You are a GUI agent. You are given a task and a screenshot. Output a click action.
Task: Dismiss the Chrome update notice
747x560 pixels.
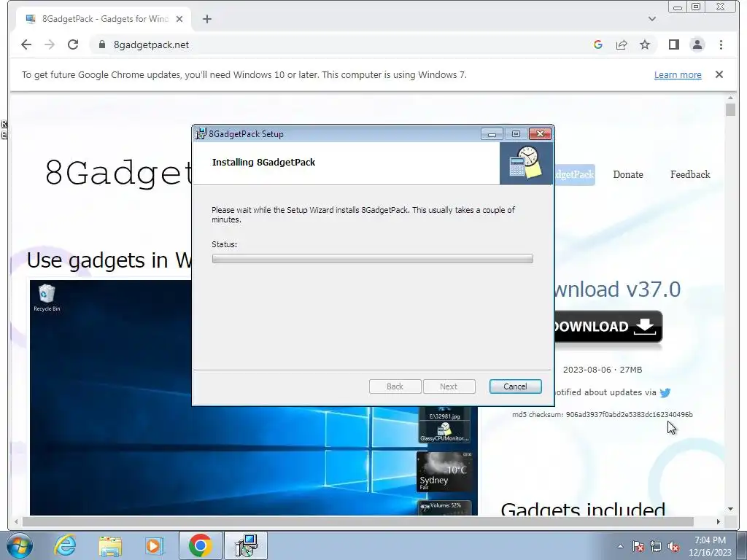719,75
